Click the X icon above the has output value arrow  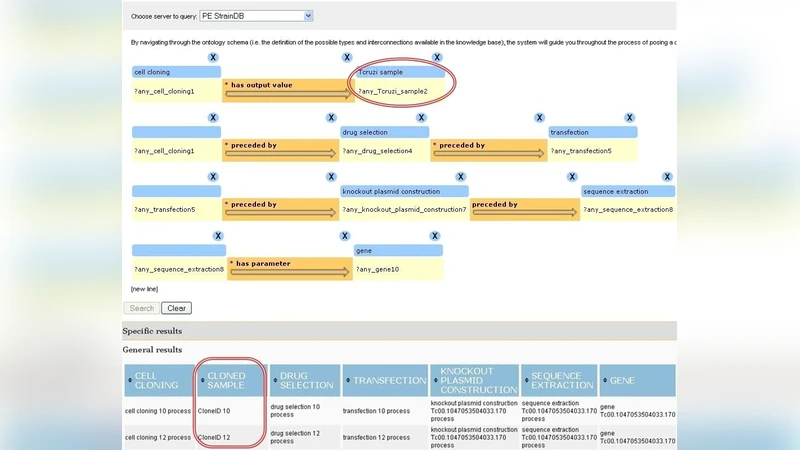click(x=346, y=58)
